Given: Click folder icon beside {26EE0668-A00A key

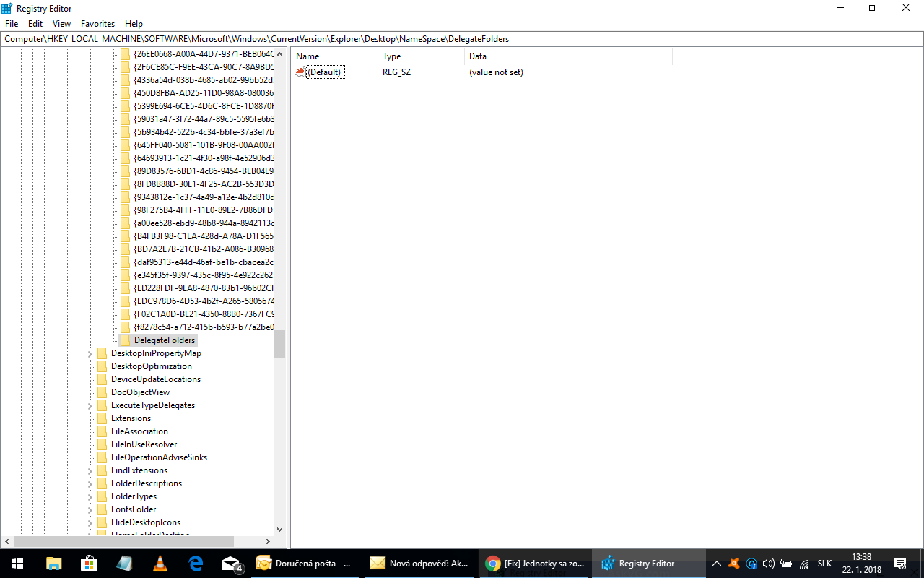Looking at the screenshot, I should (x=126, y=54).
